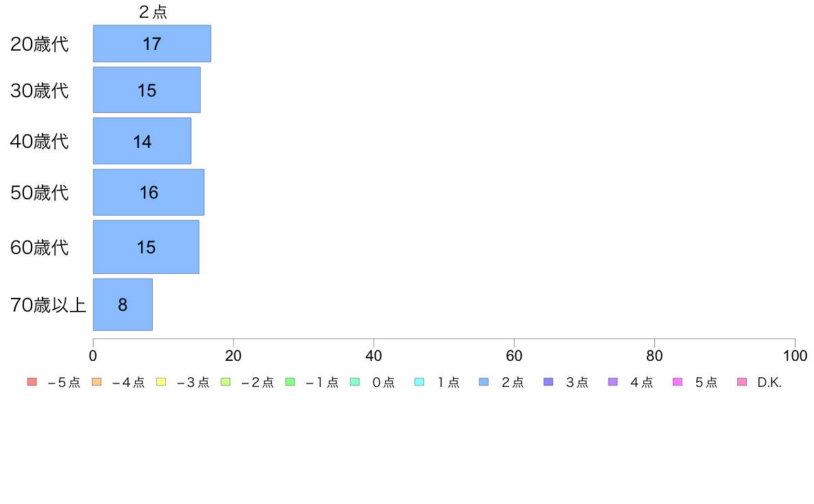Screen dimensions: 814x504
Task: Toggle the 0点 legend swatch
Action: [x=354, y=382]
